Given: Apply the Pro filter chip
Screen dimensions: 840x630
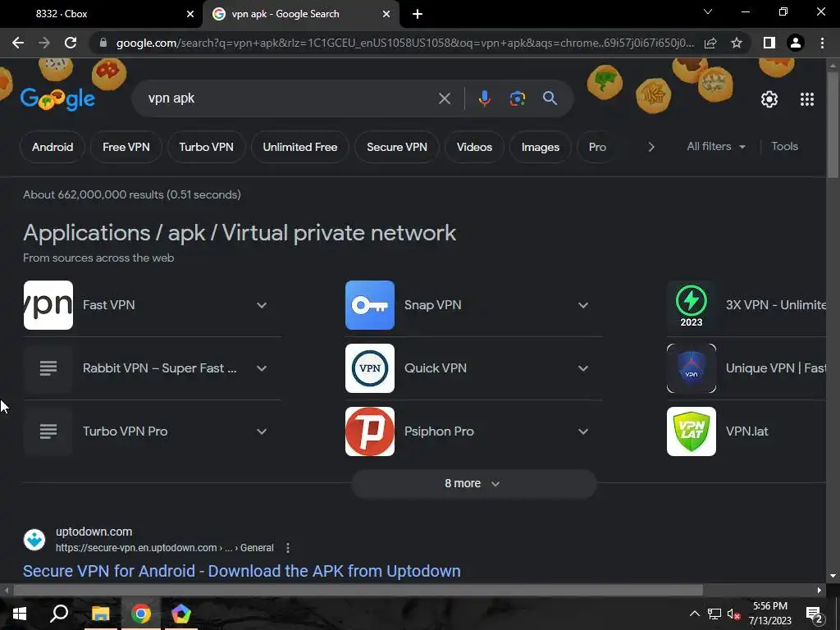Looking at the screenshot, I should (x=597, y=147).
